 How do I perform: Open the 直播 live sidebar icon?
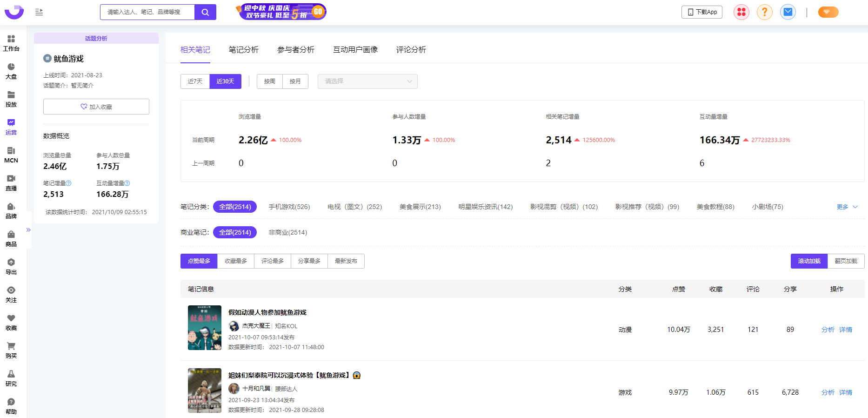(x=11, y=182)
